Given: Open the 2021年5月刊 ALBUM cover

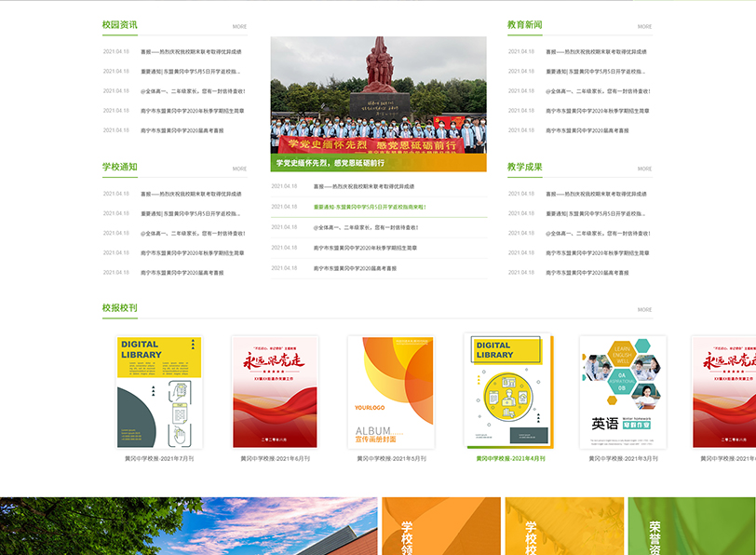Looking at the screenshot, I should tap(391, 392).
